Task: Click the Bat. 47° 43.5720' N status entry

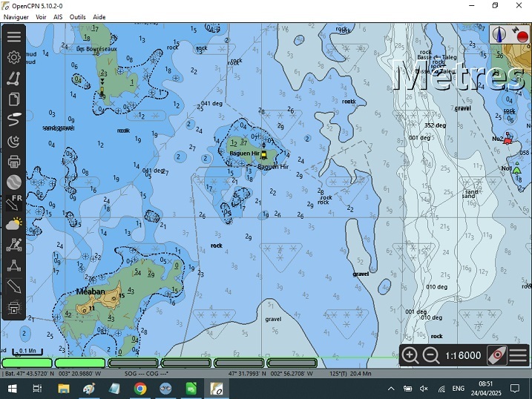Action: click(52, 374)
